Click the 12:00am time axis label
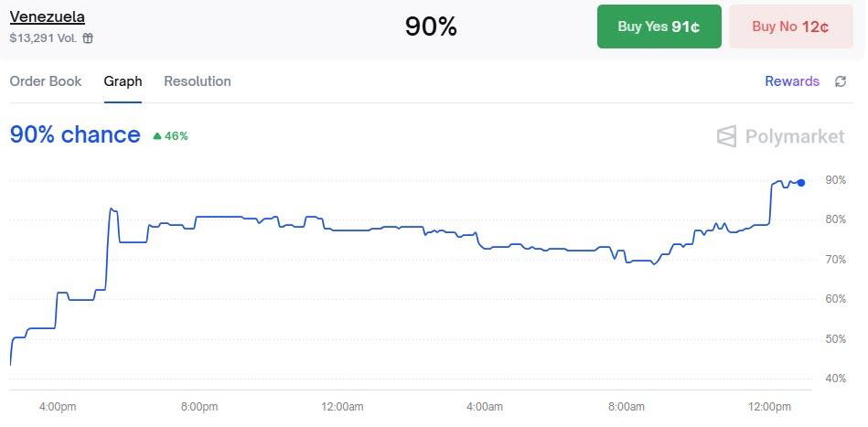 click(341, 407)
